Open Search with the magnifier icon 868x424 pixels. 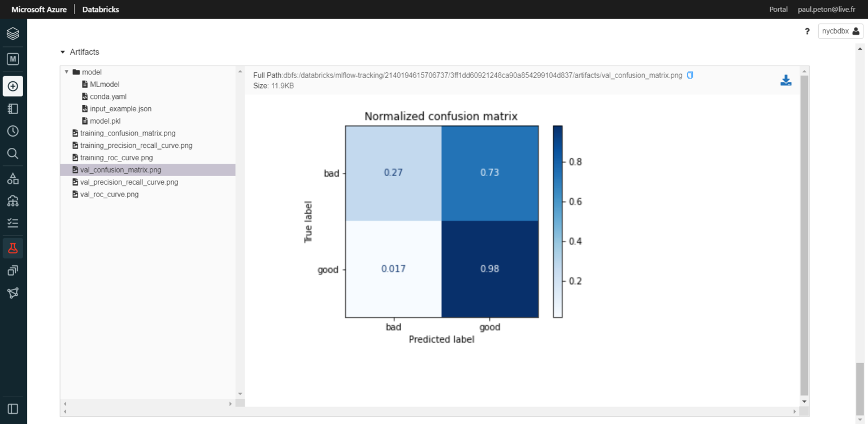pyautogui.click(x=12, y=153)
